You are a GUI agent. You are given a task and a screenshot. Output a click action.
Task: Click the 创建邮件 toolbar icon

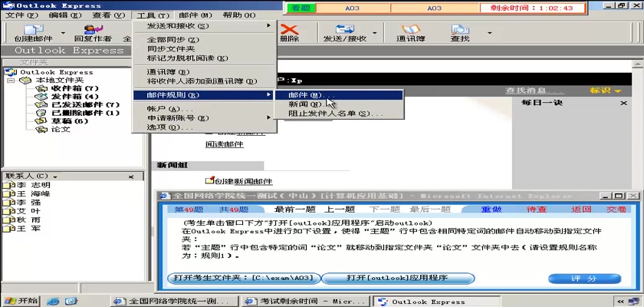[x=33, y=33]
